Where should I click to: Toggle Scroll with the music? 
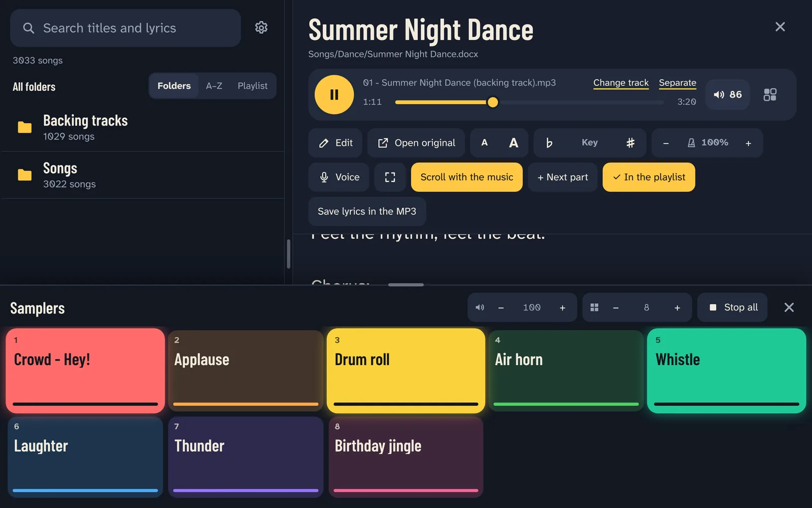pos(467,177)
